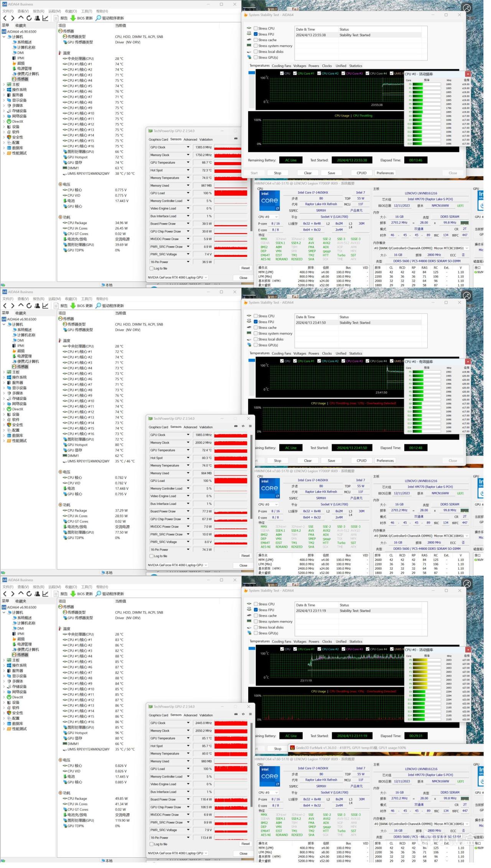Click Up arrow in AIDA64 showing CPU Package 34.96 W
The width and height of the screenshot is (491, 868).
click(x=21, y=18)
